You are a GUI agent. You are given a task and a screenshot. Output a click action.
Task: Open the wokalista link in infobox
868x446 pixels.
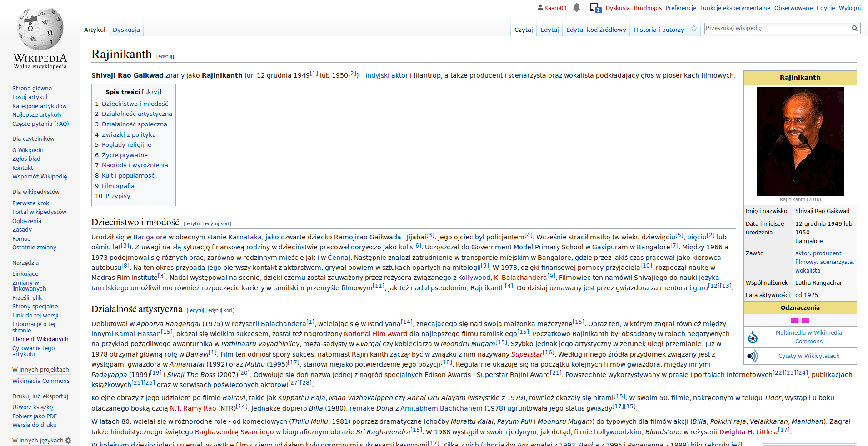[x=808, y=271]
